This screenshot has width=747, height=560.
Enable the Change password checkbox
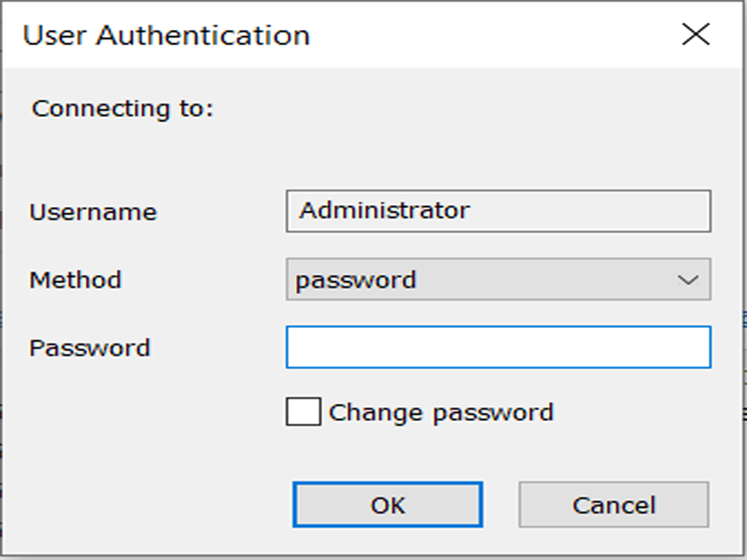pos(303,412)
